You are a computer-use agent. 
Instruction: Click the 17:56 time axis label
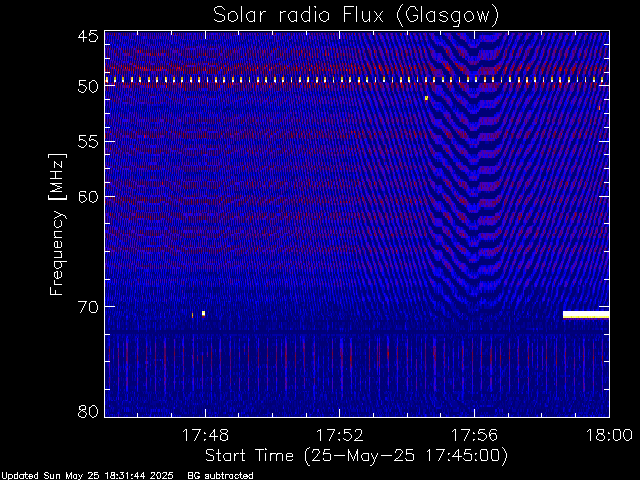click(x=474, y=436)
